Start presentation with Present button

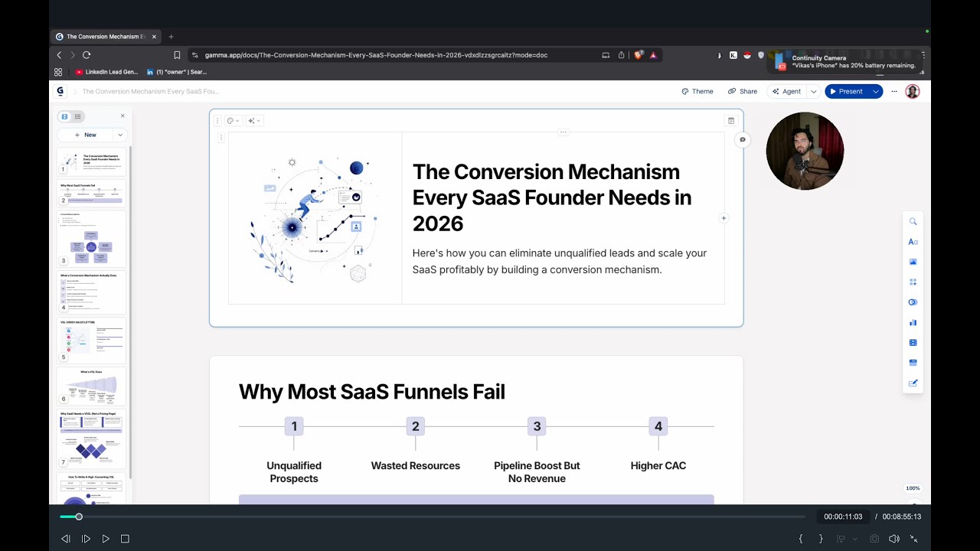pyautogui.click(x=846, y=91)
